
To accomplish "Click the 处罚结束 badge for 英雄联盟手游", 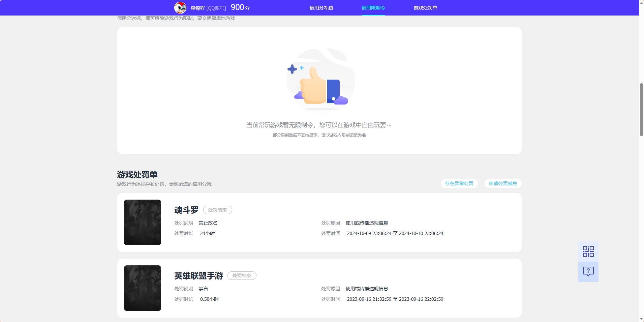I will pyautogui.click(x=242, y=275).
